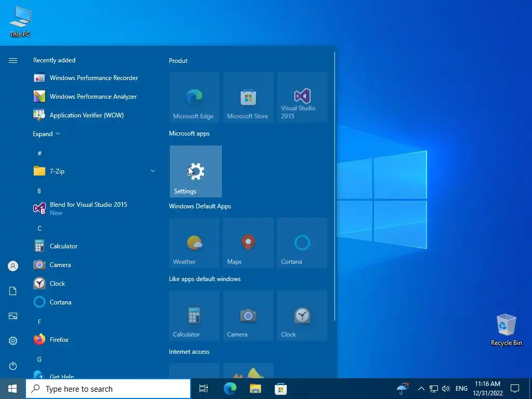Click the Like apps default windows title
The image size is (532, 399).
click(205, 279)
